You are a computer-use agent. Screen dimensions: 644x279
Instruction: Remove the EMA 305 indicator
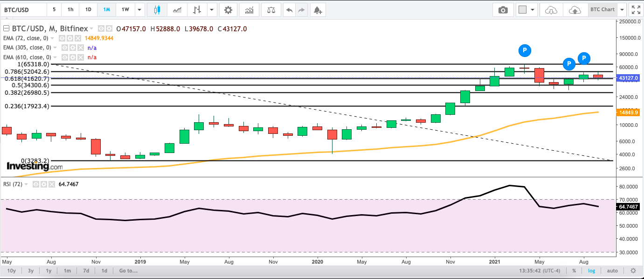82,48
